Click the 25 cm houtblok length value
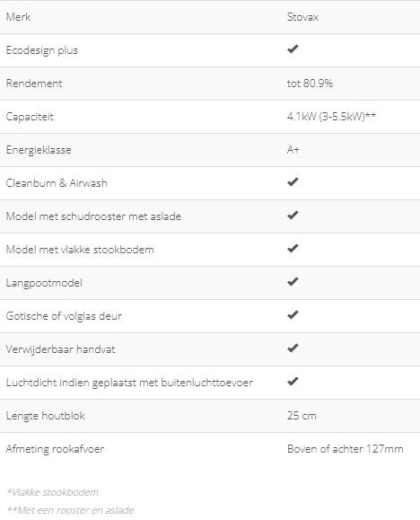Screen dimensions: 420x520 coord(302,416)
